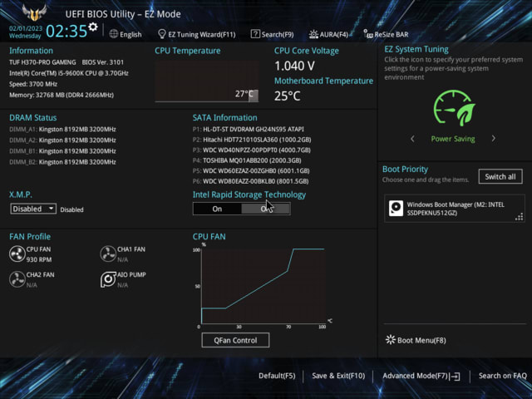Turn Intel Rapid Storage Technology On
This screenshot has width=532, height=399.
(217, 209)
